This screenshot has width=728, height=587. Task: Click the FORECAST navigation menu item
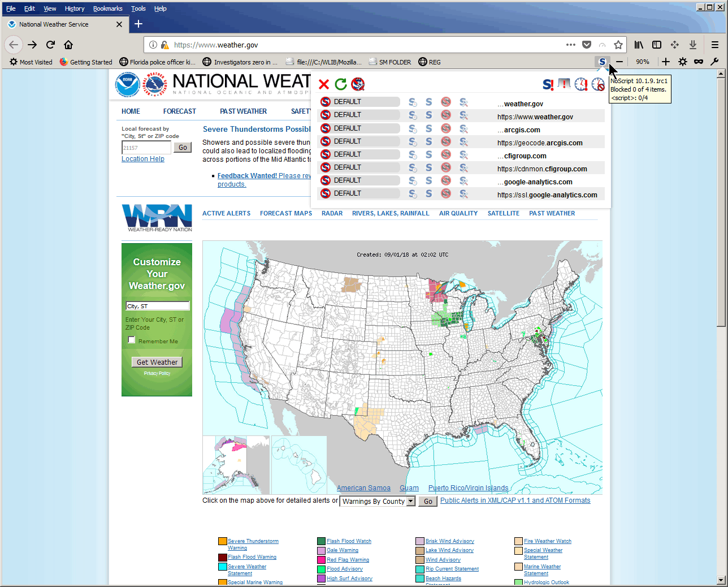(180, 111)
